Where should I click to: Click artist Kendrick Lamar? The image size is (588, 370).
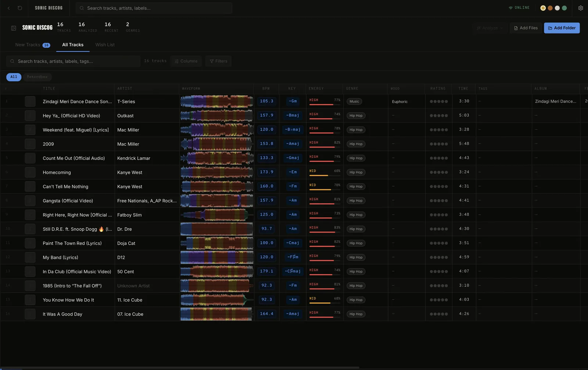click(134, 158)
